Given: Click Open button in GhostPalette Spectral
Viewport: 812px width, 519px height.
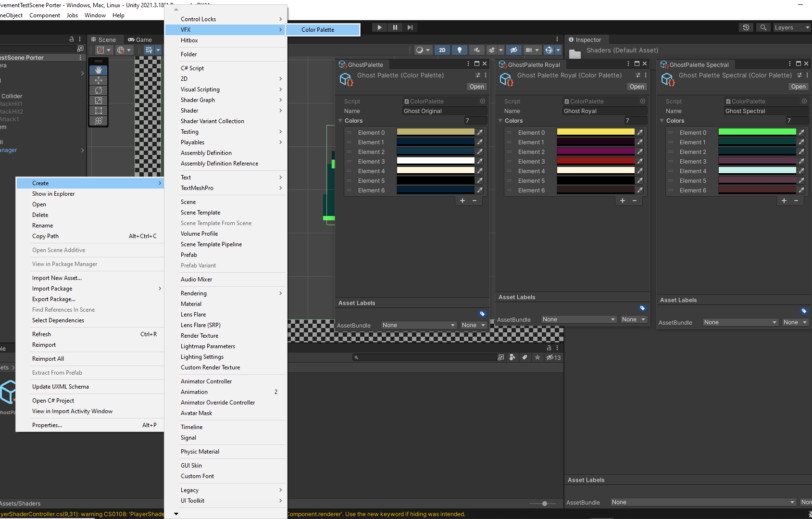Looking at the screenshot, I should pyautogui.click(x=798, y=87).
